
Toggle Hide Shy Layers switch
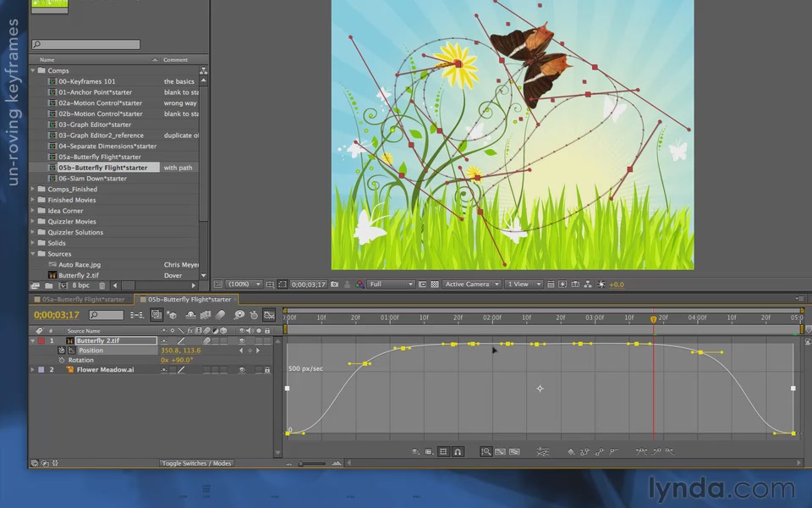click(190, 315)
